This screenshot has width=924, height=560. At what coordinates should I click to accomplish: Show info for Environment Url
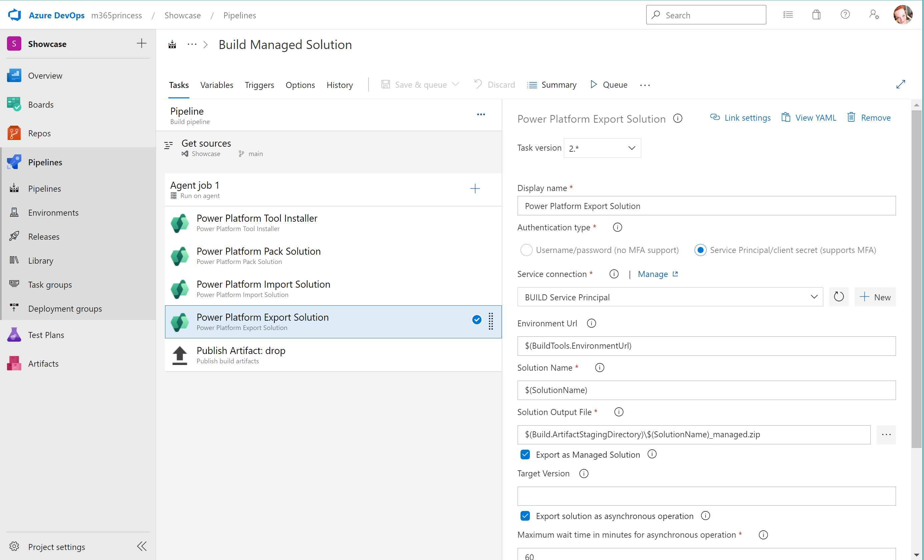coord(591,323)
